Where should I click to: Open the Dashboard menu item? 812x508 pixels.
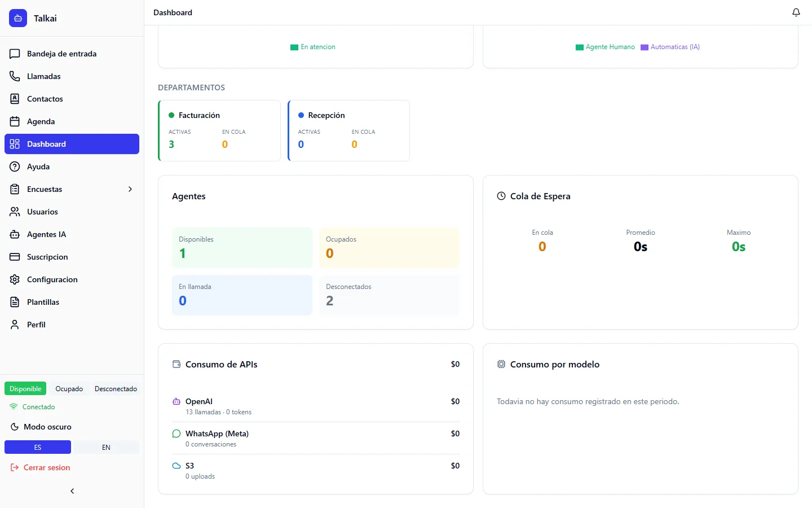pos(72,144)
